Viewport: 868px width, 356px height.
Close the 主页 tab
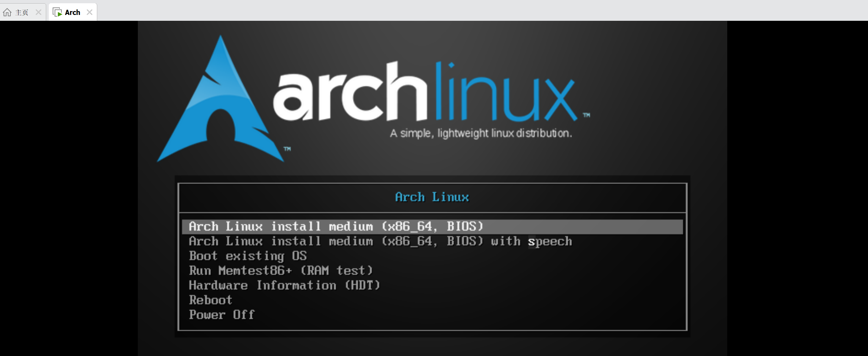(38, 12)
